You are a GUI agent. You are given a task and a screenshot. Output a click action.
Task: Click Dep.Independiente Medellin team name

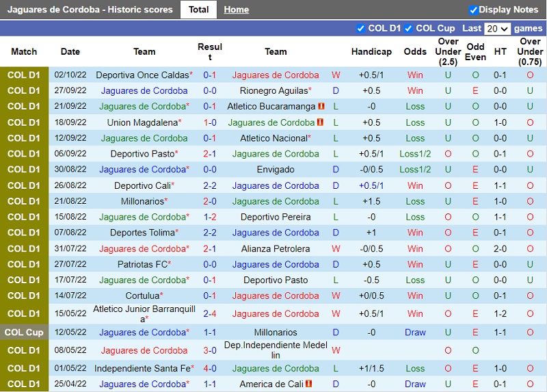pos(276,350)
